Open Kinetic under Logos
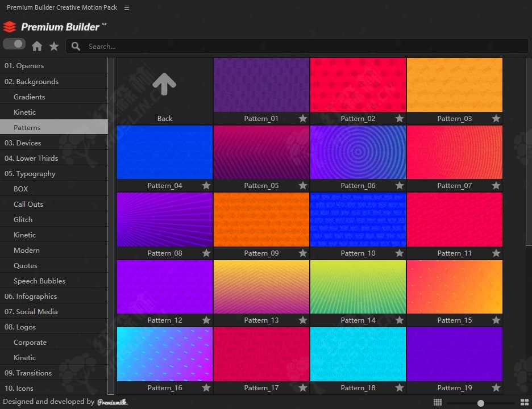This screenshot has height=409, width=532. click(x=54, y=357)
